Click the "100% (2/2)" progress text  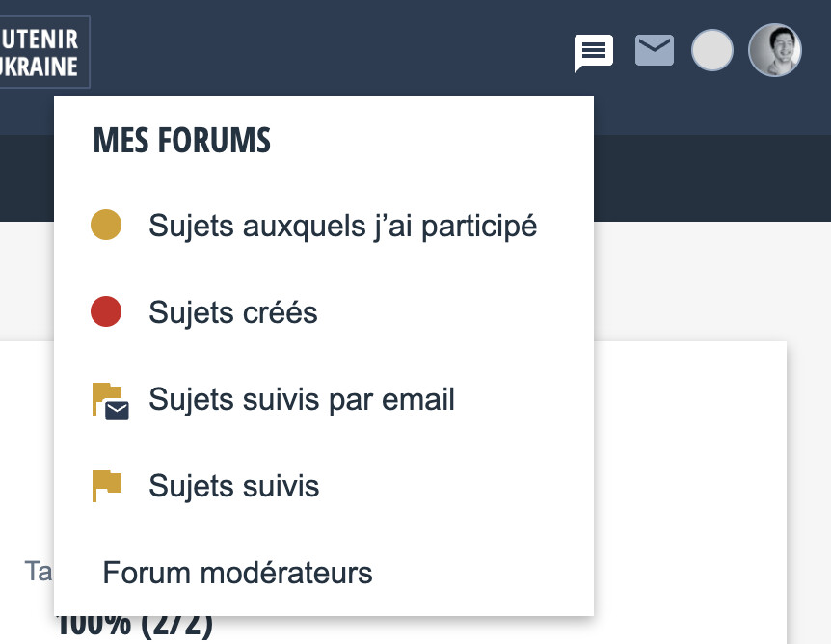coord(135,627)
